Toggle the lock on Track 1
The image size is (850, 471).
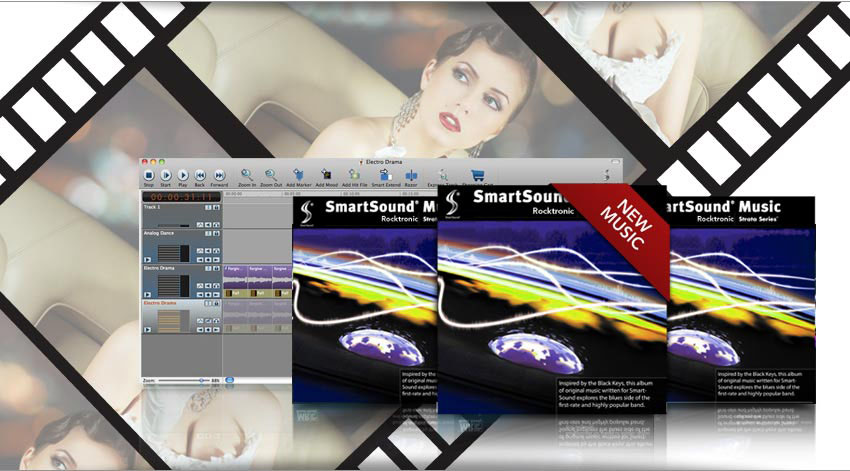tap(216, 208)
